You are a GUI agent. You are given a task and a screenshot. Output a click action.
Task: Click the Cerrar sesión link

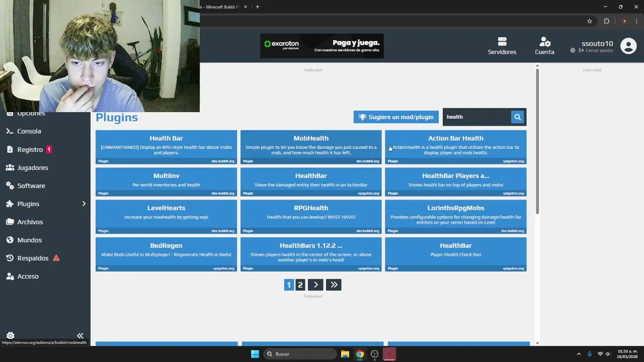[596, 51]
